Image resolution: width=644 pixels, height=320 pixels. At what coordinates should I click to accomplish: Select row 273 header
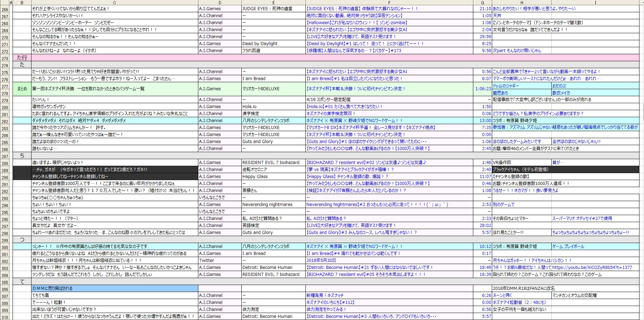coord(5,58)
